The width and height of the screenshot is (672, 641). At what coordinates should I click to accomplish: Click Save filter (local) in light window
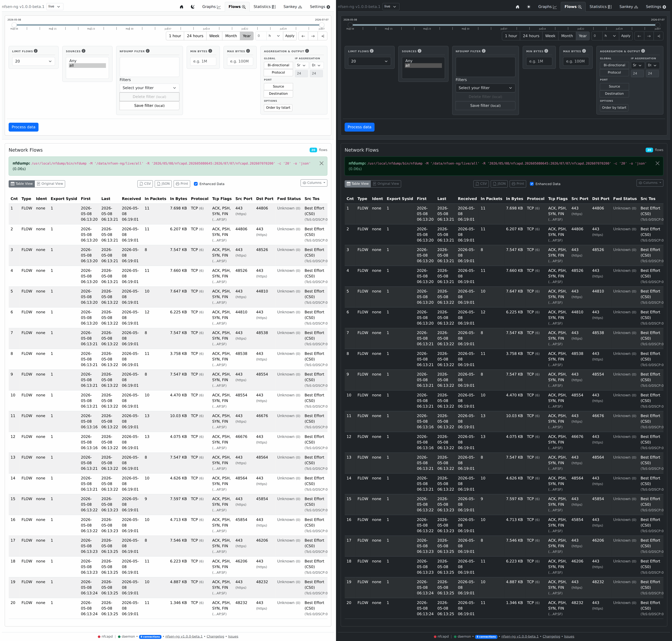[x=149, y=106]
